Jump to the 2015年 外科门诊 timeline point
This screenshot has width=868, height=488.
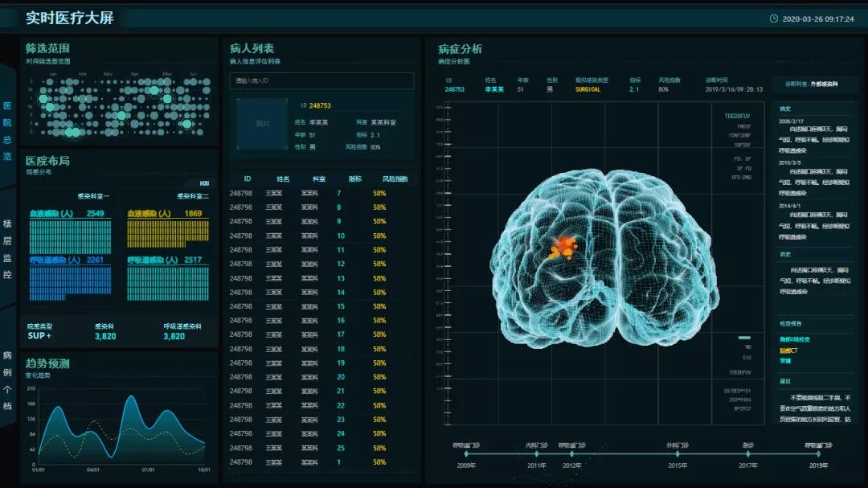tap(678, 454)
